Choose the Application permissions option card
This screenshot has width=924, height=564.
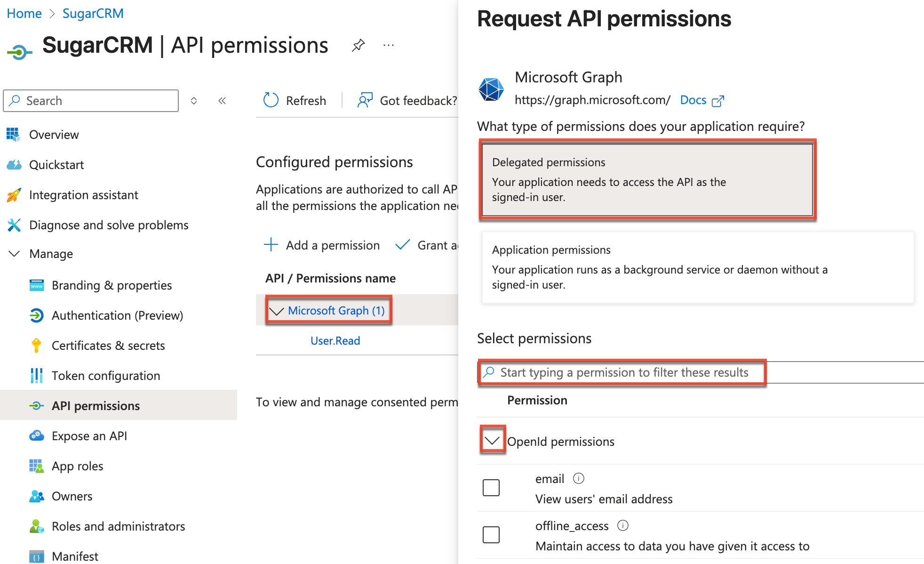[x=698, y=267]
